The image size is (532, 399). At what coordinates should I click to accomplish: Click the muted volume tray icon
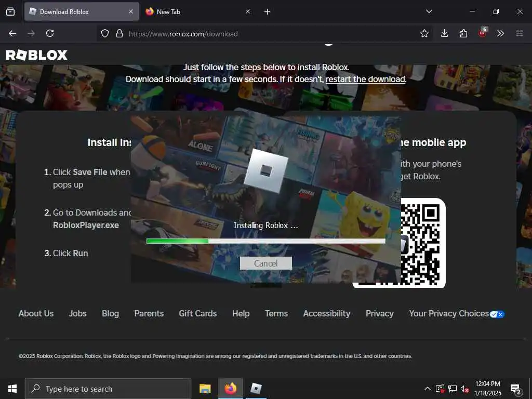click(x=464, y=389)
